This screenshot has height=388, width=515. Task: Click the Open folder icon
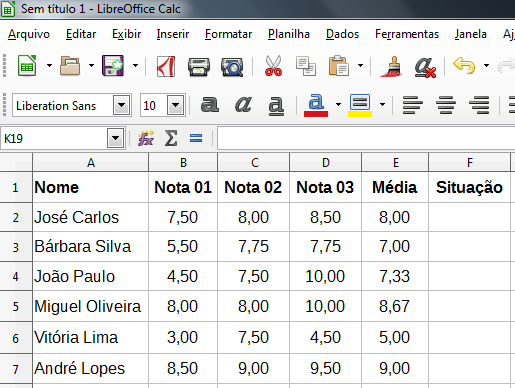coord(70,66)
